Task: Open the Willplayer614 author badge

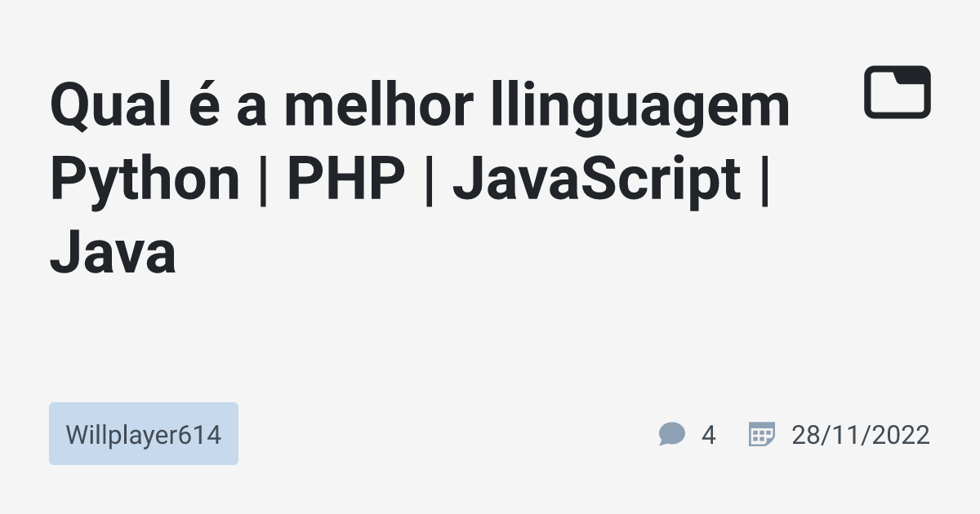Action: [x=144, y=434]
